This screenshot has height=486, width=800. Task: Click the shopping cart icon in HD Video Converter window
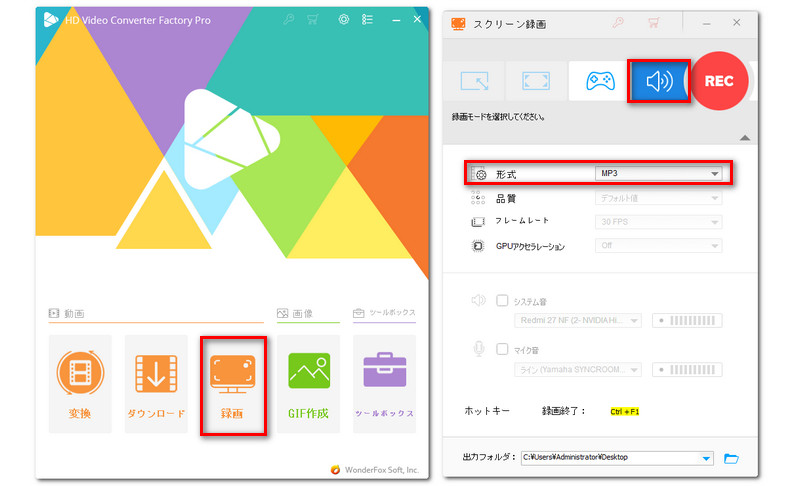pos(312,20)
